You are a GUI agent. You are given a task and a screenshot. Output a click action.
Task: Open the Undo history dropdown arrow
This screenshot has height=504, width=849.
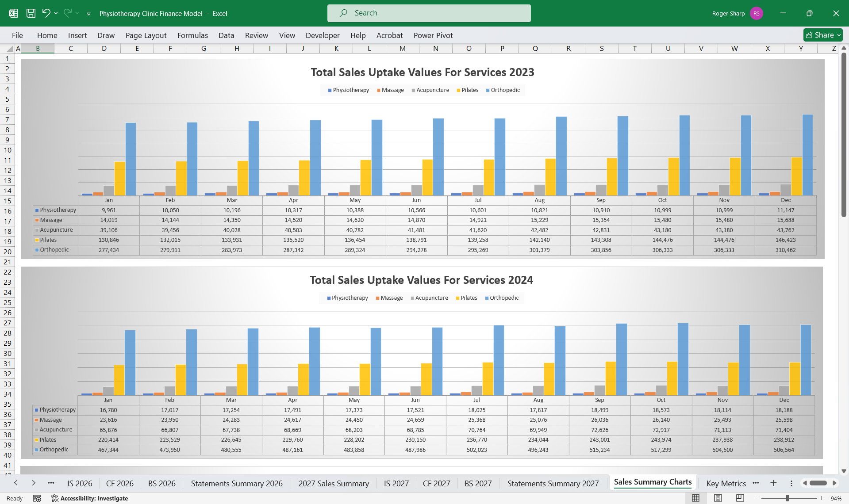[x=56, y=13]
